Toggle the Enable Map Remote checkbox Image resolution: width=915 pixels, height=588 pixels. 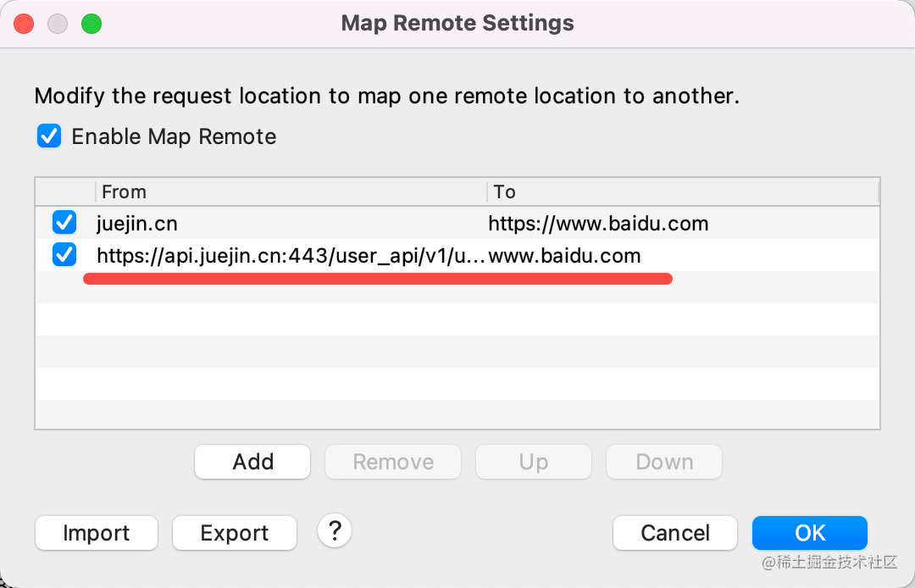click(49, 136)
